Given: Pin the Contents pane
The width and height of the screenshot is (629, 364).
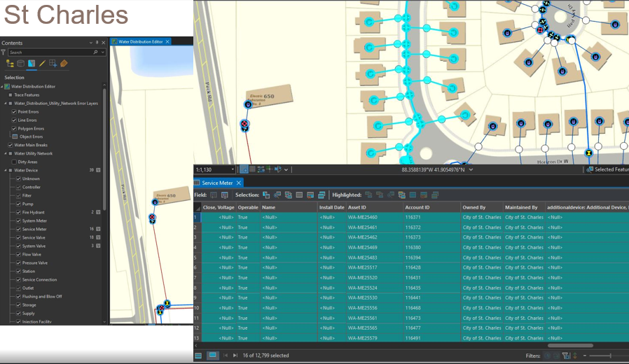Looking at the screenshot, I should tap(97, 43).
